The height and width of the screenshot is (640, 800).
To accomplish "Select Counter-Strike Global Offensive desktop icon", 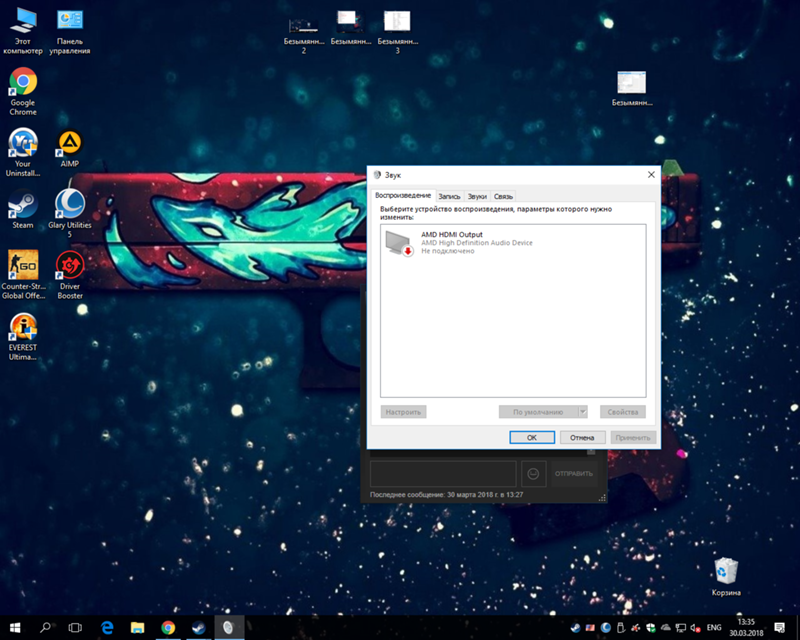I will click(23, 275).
